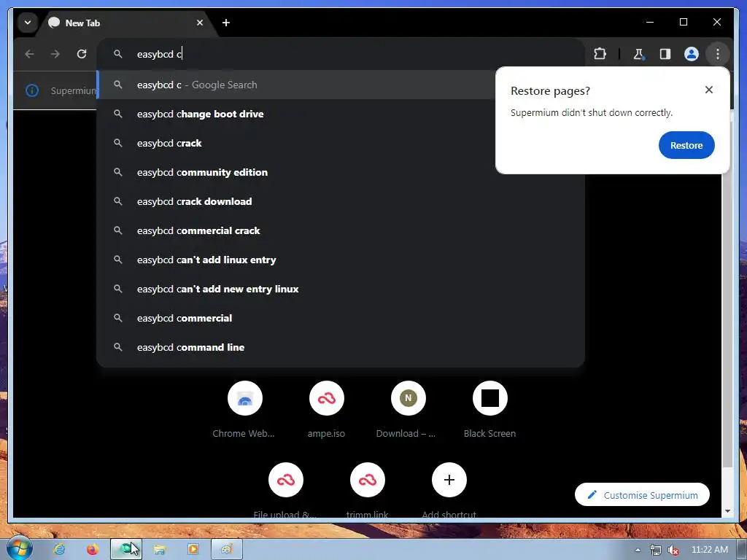This screenshot has height=560, width=747.
Task: Click the last running app in the taskbar
Action: 227,549
